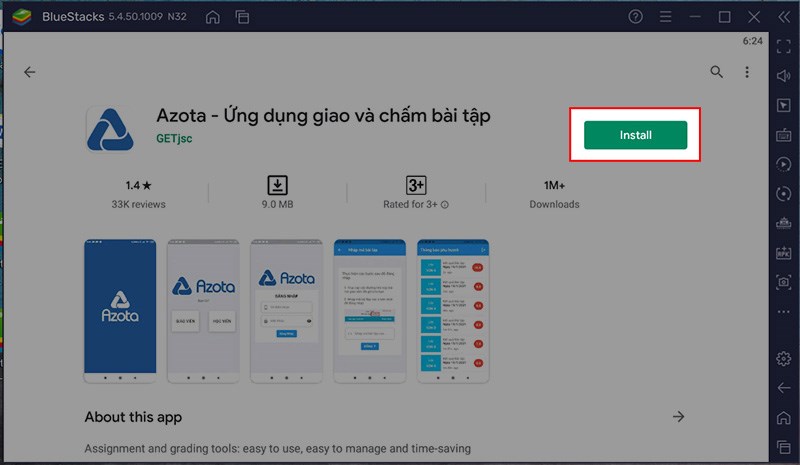800x465 pixels.
Task: Click the Assignment and grading tools description
Action: [x=278, y=449]
